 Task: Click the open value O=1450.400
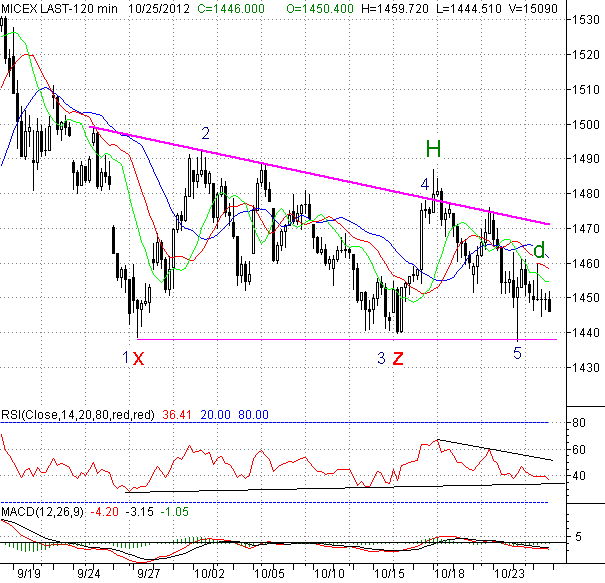[x=320, y=8]
